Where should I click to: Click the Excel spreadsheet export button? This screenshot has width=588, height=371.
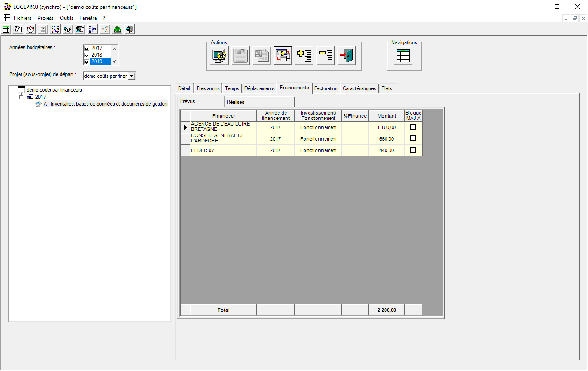point(262,56)
